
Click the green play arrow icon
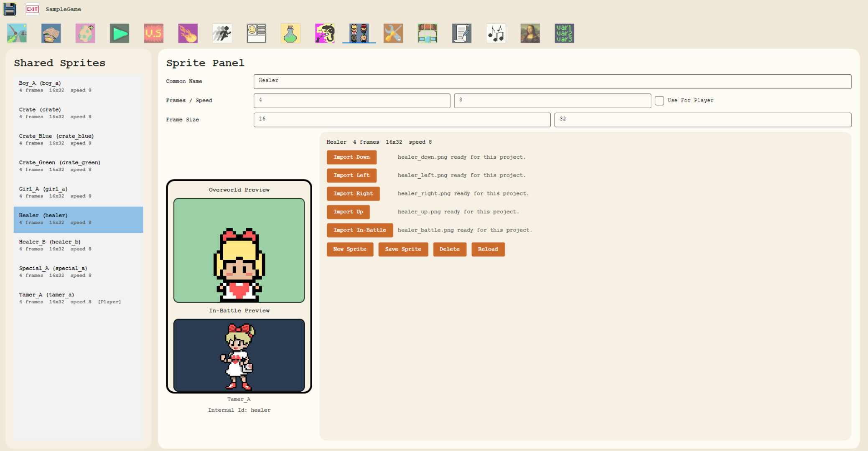point(120,33)
